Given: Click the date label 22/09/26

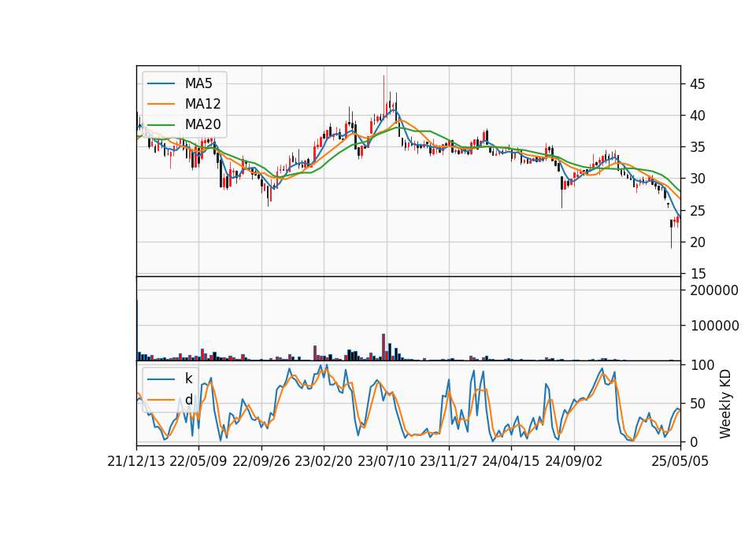Looking at the screenshot, I should (261, 461).
